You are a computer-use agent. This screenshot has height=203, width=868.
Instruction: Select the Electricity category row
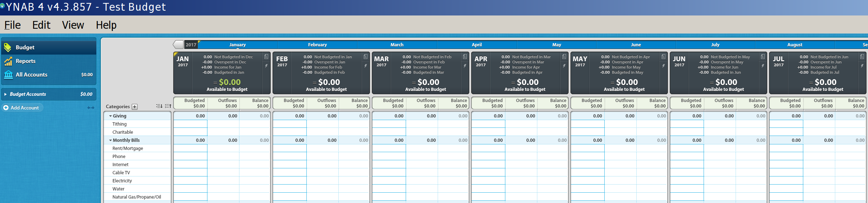pyautogui.click(x=138, y=181)
